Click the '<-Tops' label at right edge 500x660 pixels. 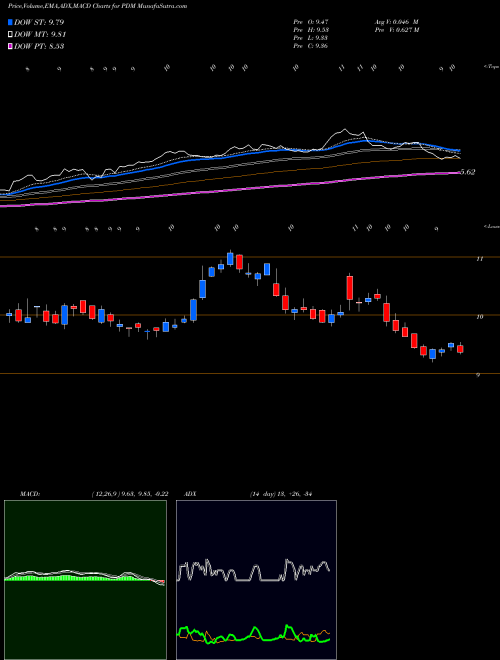(491, 67)
